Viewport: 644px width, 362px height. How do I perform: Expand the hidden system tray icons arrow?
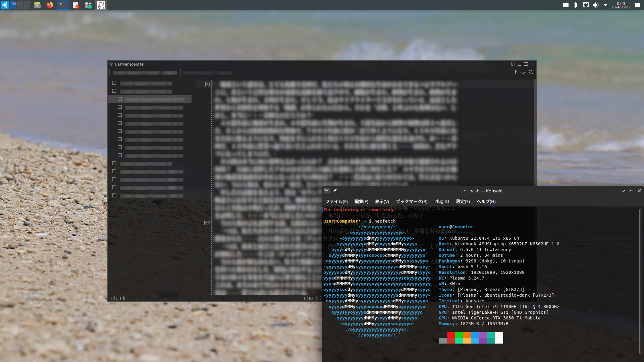[x=605, y=5]
